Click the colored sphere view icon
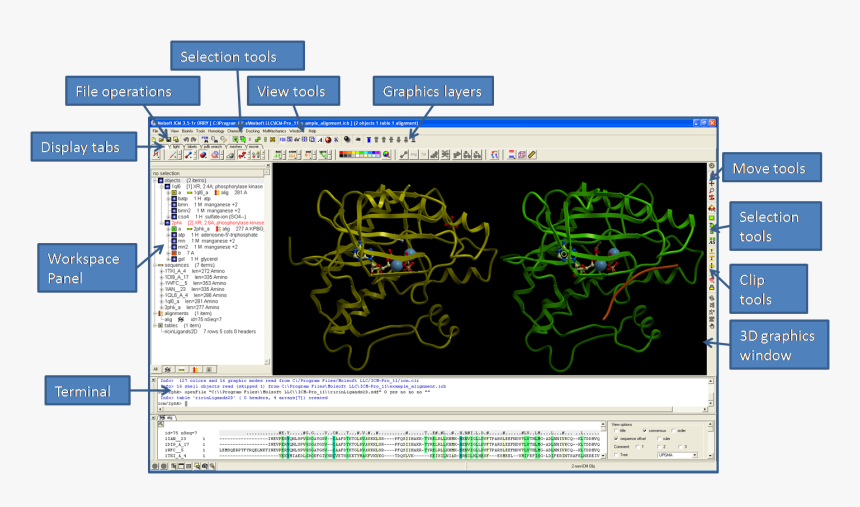 point(327,139)
